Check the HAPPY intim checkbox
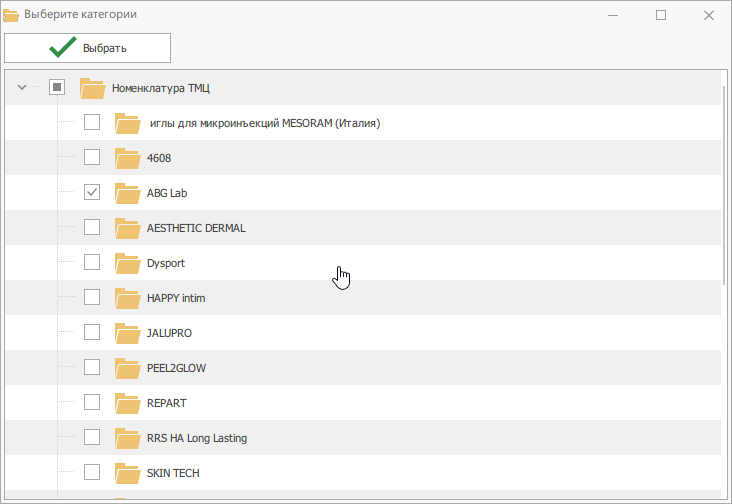This screenshot has width=732, height=504. (92, 297)
